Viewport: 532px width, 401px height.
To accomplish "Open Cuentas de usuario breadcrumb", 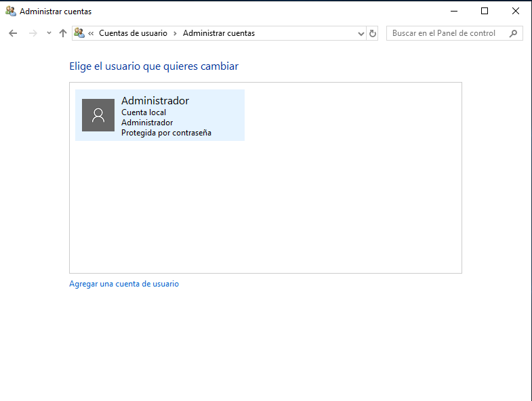I will 133,33.
